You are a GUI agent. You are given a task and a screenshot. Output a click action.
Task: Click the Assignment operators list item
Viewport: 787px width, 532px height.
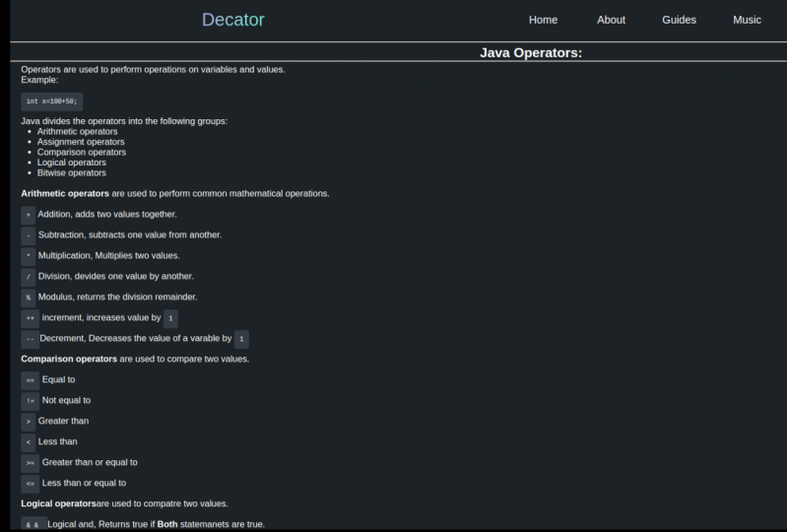pyautogui.click(x=81, y=142)
